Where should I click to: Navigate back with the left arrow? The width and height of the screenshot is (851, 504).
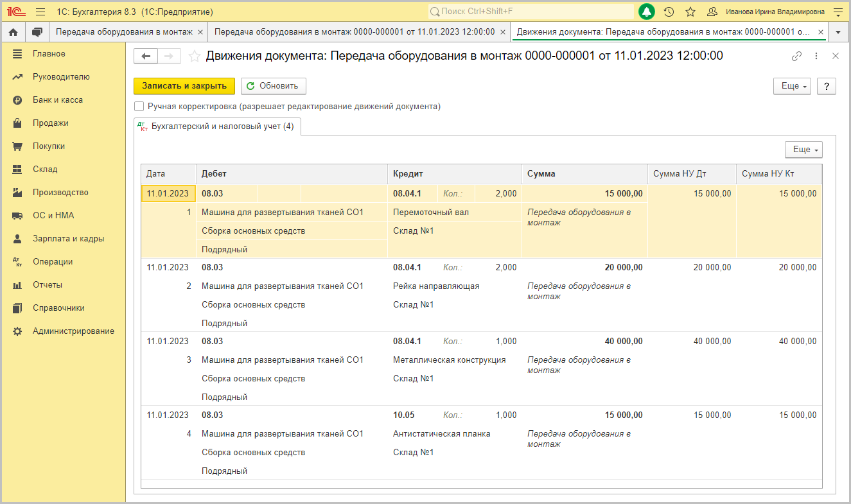(146, 56)
